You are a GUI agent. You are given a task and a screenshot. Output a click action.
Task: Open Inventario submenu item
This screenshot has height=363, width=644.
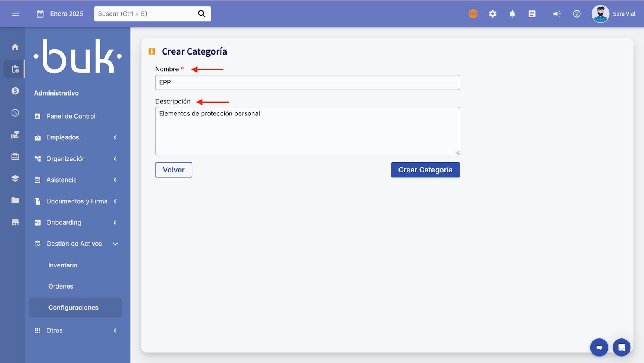(63, 265)
